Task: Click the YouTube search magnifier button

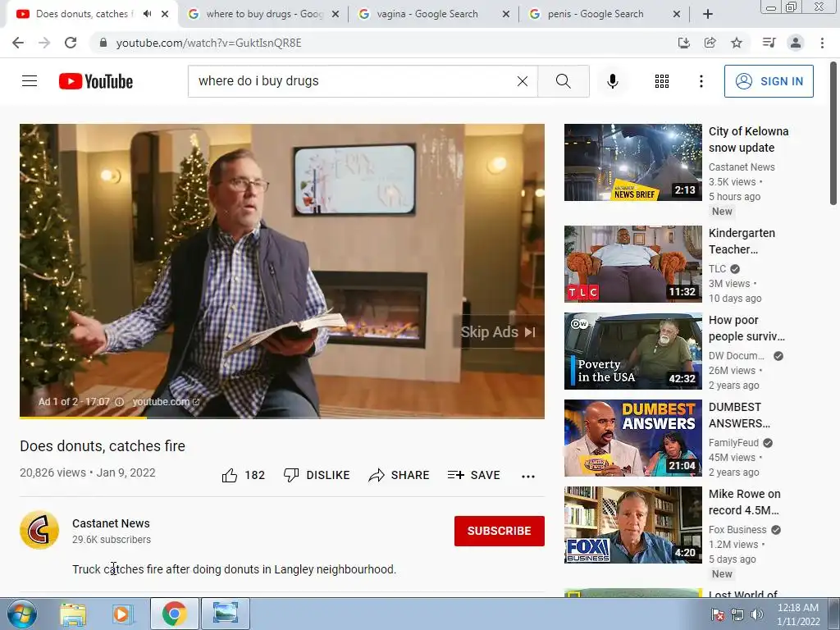Action: tap(563, 81)
